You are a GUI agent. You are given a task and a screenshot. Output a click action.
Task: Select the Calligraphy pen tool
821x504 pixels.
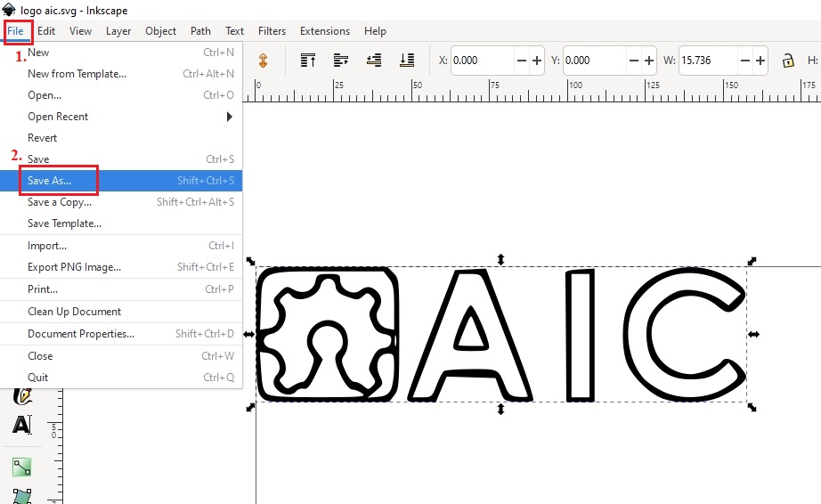(22, 395)
